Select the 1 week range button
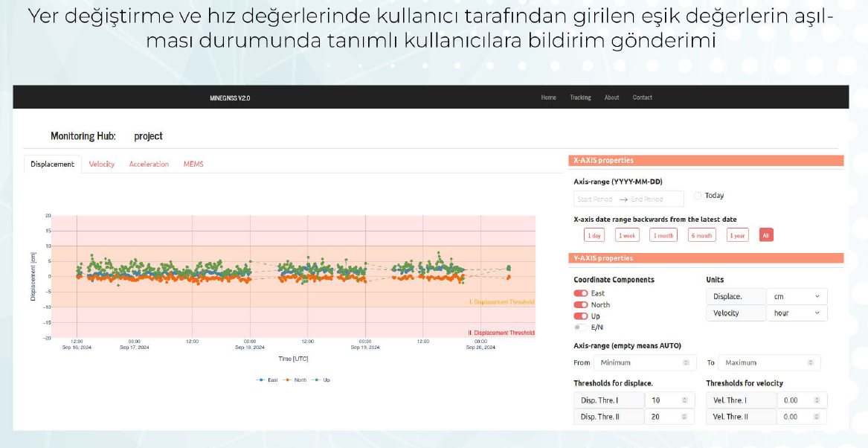Screen dimensions: 868x448 627,235
